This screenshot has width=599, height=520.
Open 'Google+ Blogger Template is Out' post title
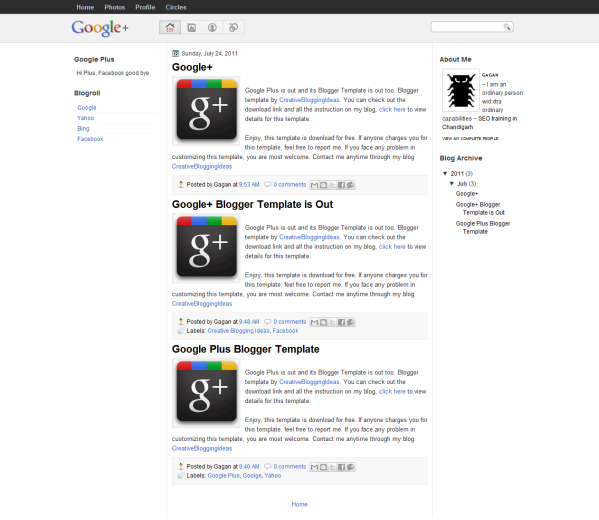point(253,204)
